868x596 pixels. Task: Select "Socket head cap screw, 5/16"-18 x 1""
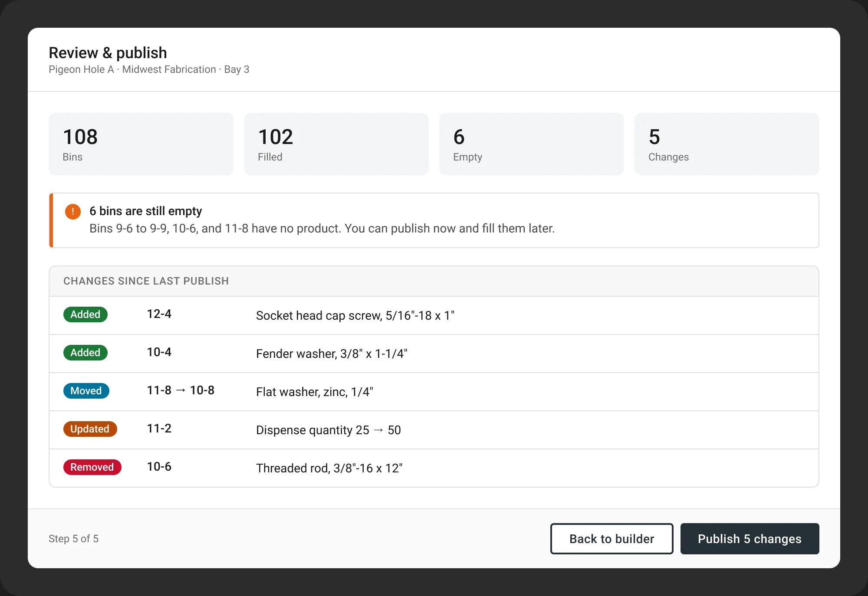(355, 315)
